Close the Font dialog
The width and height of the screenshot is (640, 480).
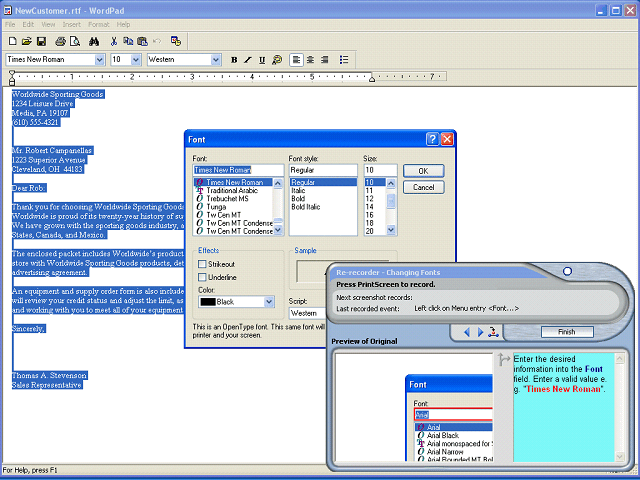447,139
